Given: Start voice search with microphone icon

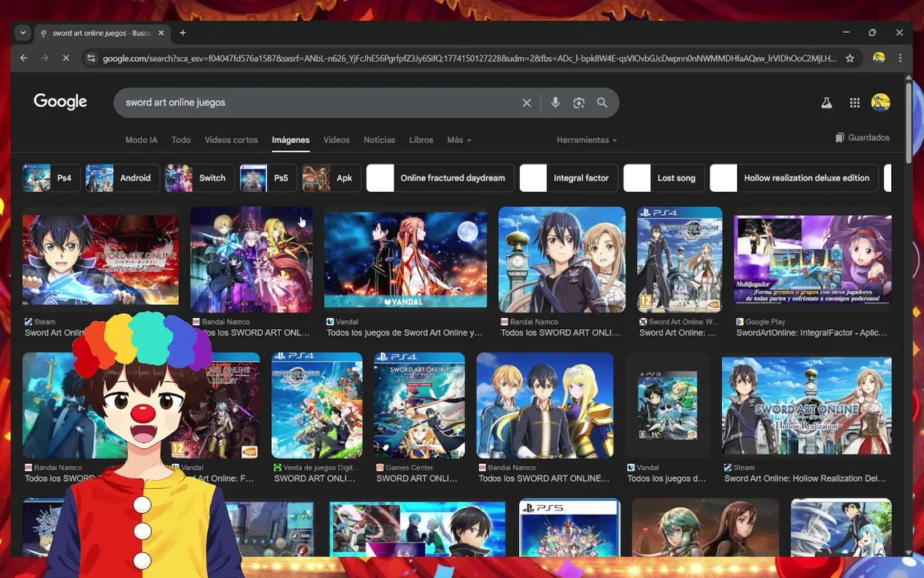Looking at the screenshot, I should [555, 103].
